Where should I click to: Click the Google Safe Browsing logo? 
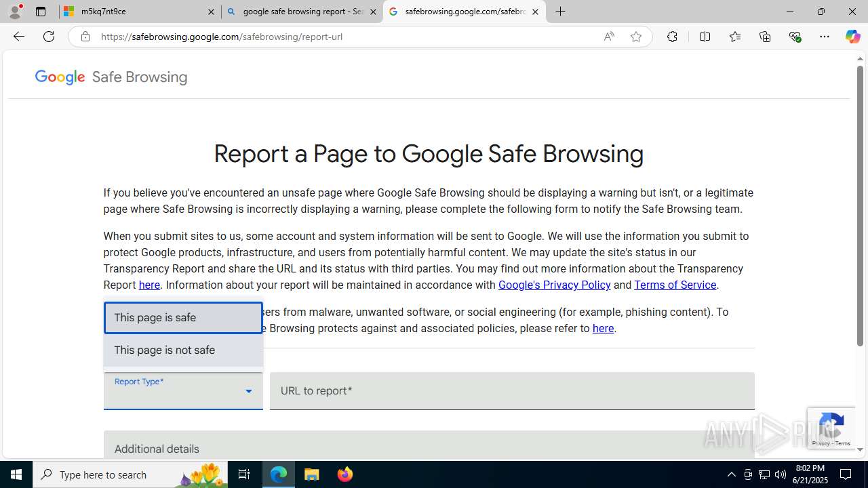pos(111,77)
